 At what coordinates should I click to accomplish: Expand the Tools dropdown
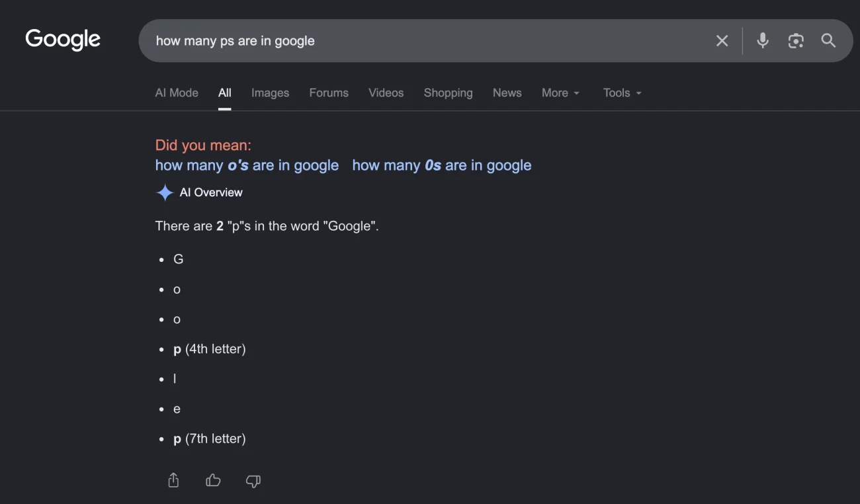pos(623,93)
